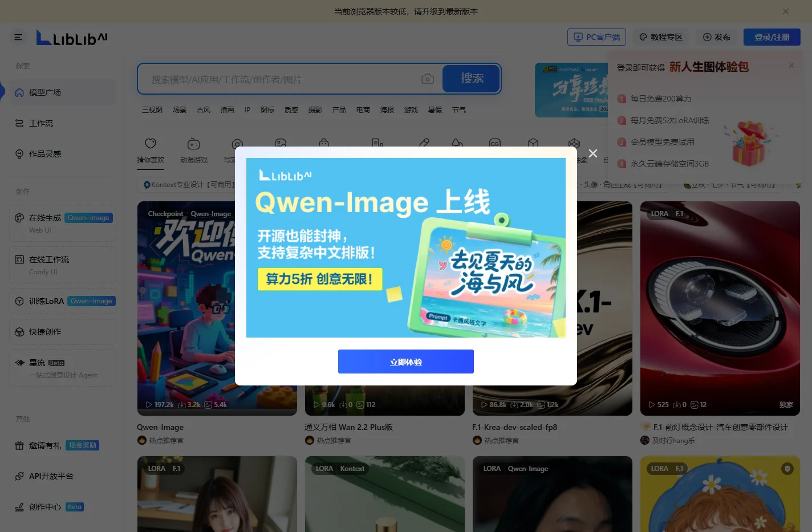Open 登录/注册 sign-in
The height and width of the screenshot is (532, 812).
772,37
